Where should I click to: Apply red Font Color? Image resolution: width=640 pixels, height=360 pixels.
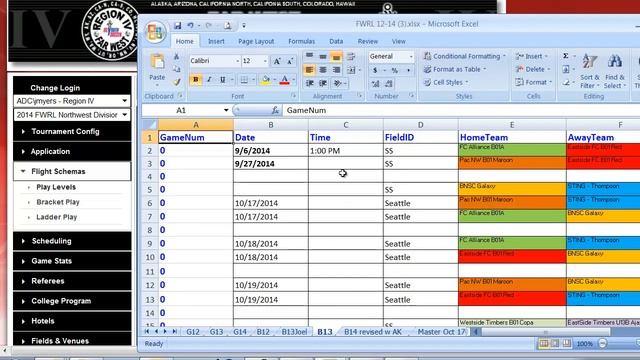point(284,80)
